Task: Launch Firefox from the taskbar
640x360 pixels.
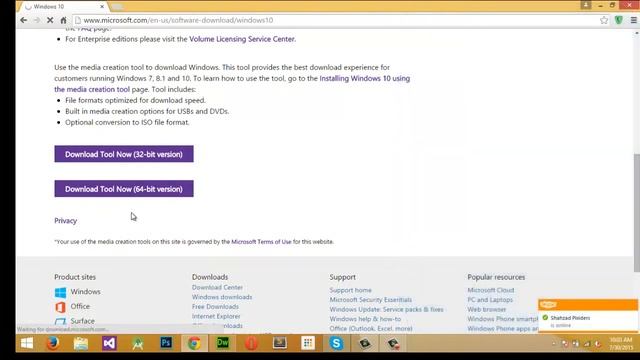Action: point(53,343)
